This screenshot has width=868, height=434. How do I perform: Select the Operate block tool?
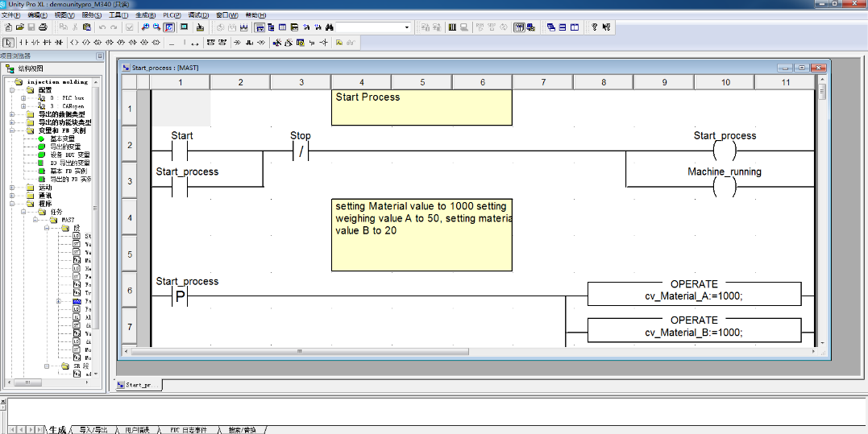(210, 42)
